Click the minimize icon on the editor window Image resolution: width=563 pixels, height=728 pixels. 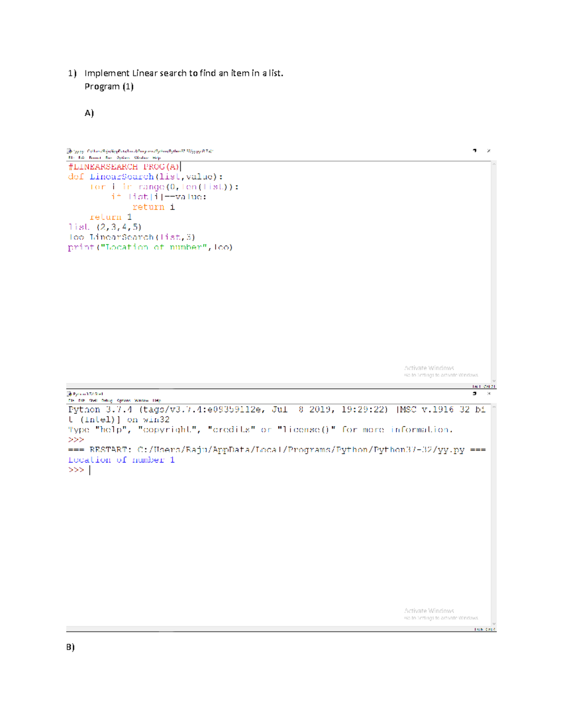point(474,150)
